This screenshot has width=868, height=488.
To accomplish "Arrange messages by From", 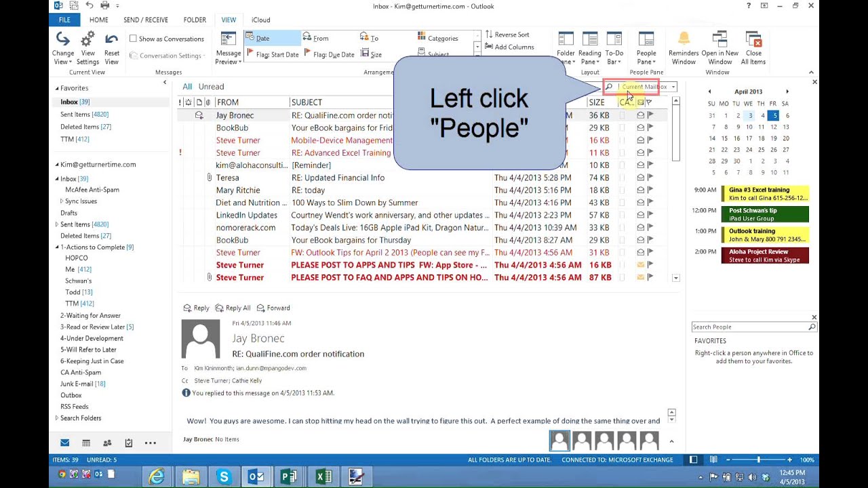I will tap(316, 38).
